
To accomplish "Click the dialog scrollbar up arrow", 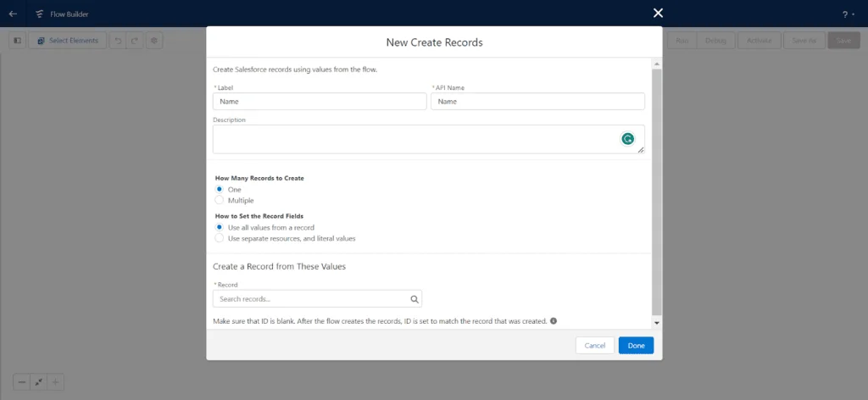I will click(x=657, y=64).
